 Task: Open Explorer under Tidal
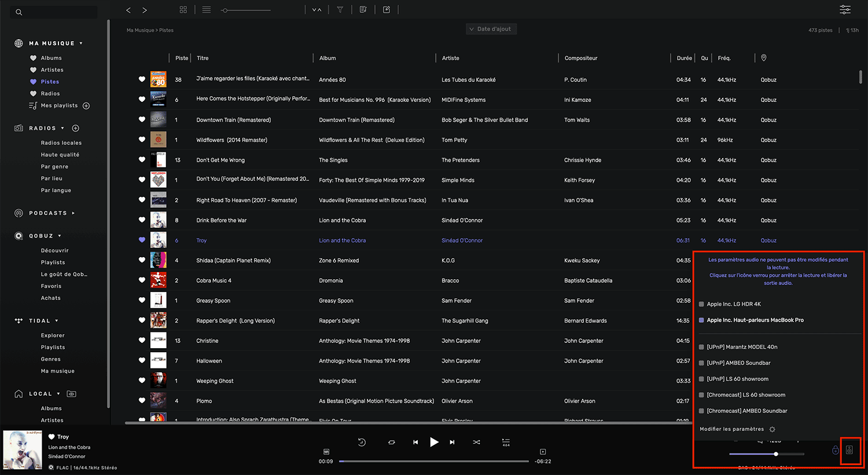[53, 335]
